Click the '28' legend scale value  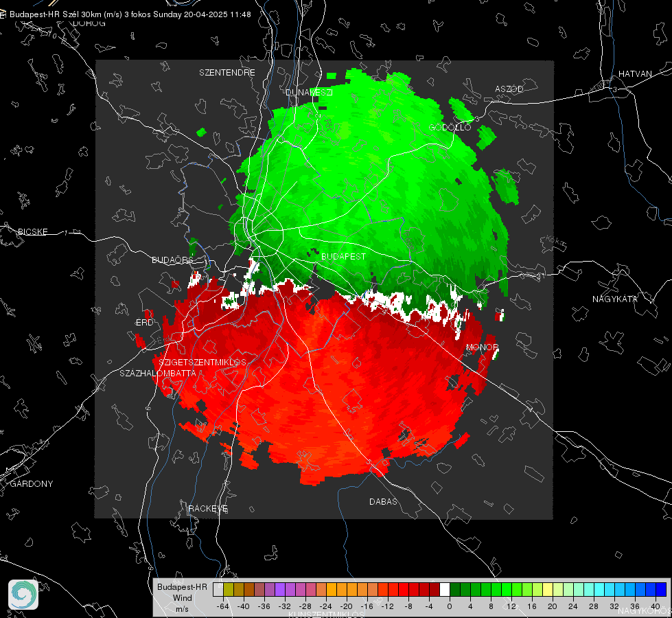594,606
